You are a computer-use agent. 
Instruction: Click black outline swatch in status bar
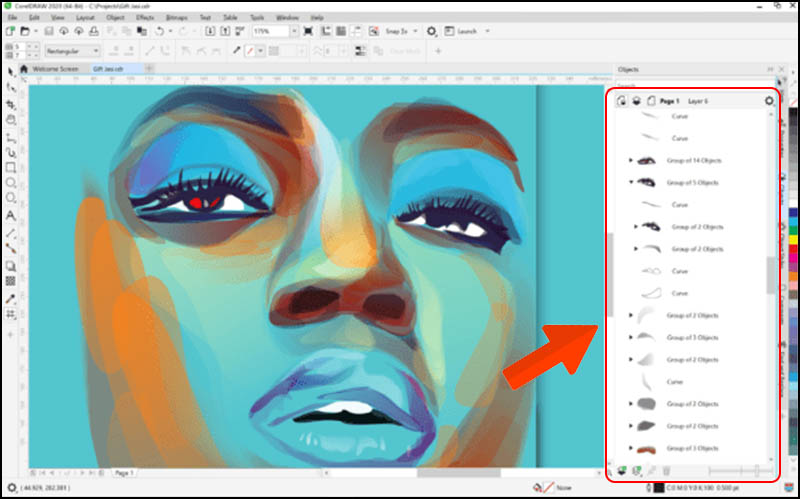coord(659,488)
